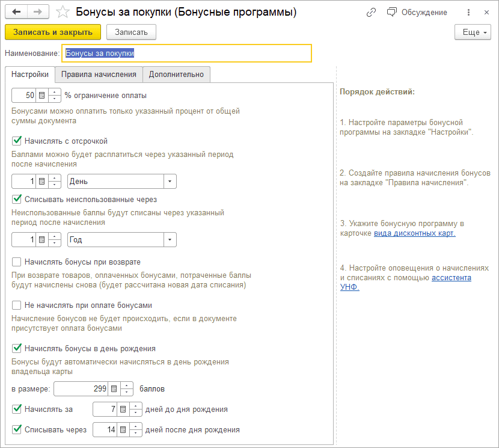The image size is (499, 448).
Task: Toggle Начислять бонусы в день рождения
Action: (17, 348)
